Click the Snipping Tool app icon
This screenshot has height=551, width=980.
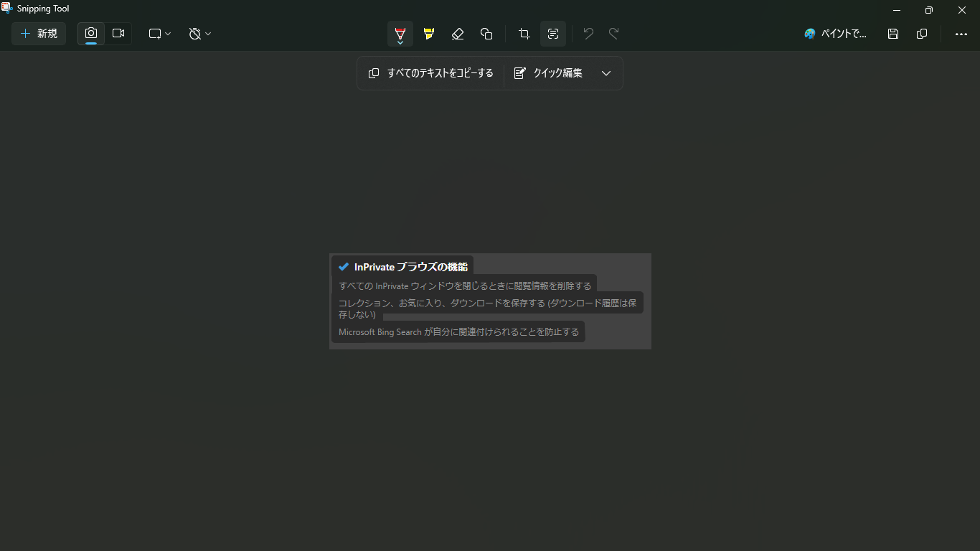click(x=7, y=9)
